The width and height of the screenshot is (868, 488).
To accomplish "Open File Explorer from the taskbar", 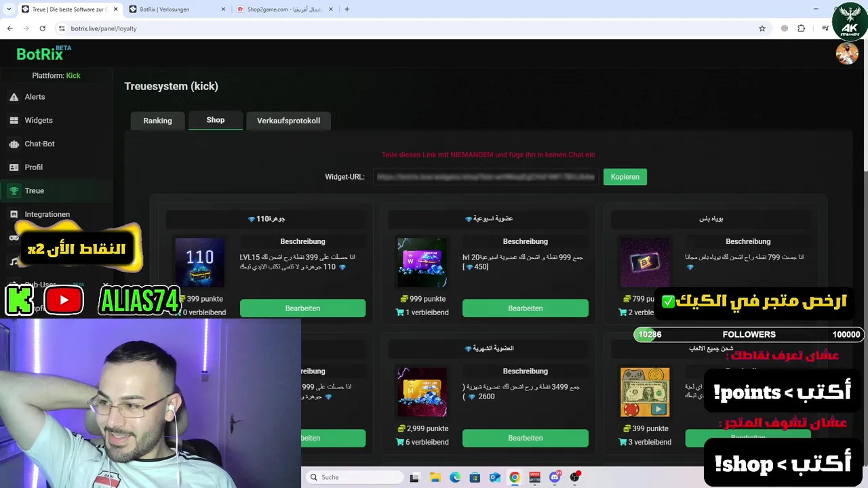I will pos(435,477).
